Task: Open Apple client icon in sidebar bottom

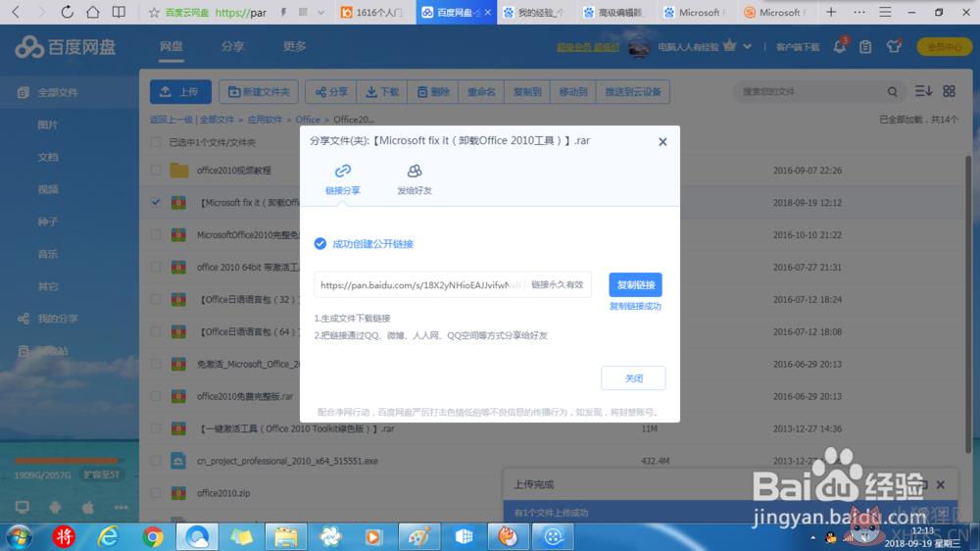Action: pyautogui.click(x=88, y=507)
